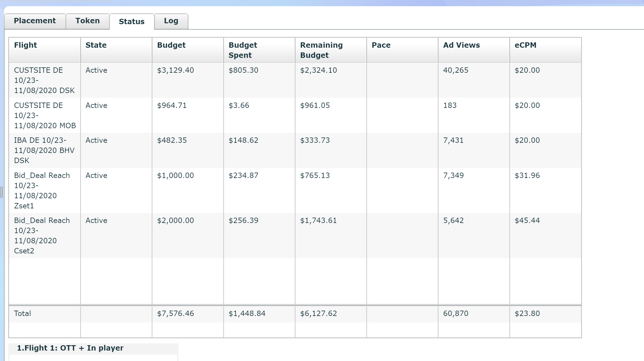Click the Total row label

(x=23, y=314)
